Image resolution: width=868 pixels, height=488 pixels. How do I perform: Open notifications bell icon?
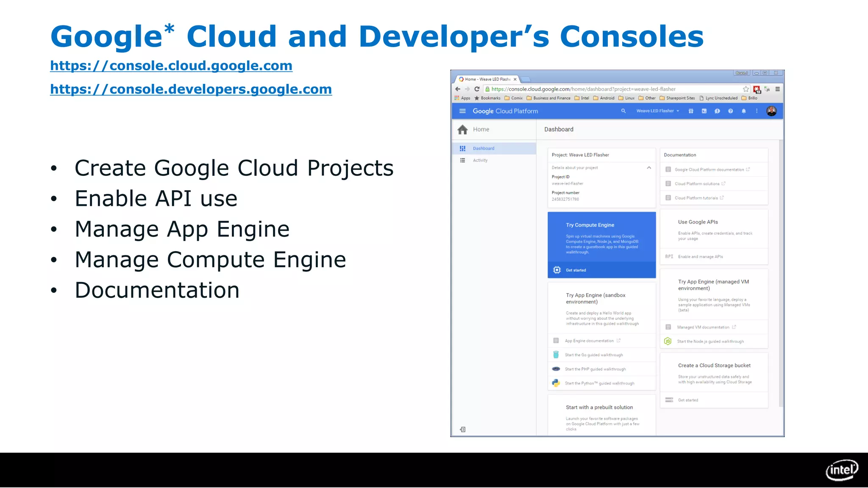(743, 111)
